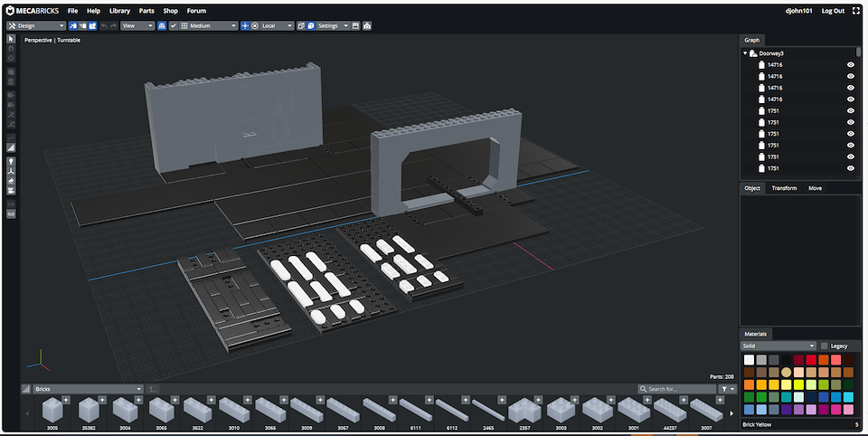Image resolution: width=868 pixels, height=436 pixels.
Task: Pick the white color swatch
Action: 748,359
